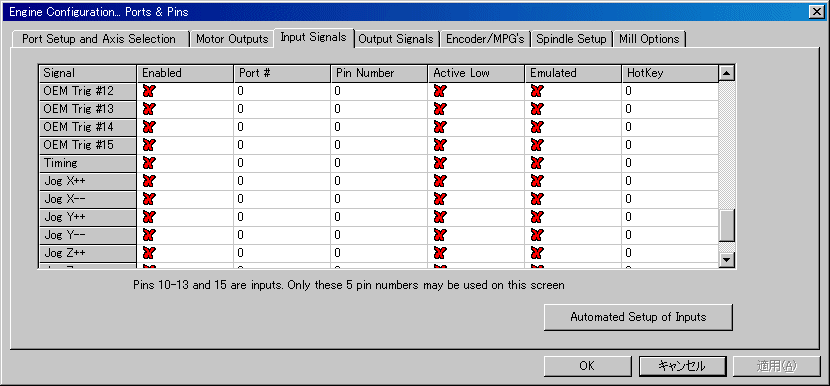Toggle Enabled for Timing signal

(149, 163)
